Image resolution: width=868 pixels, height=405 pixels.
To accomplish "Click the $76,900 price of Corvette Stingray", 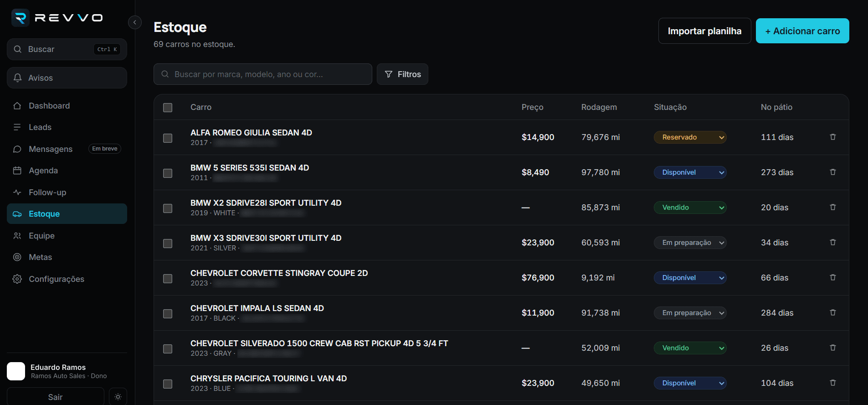I will (538, 278).
